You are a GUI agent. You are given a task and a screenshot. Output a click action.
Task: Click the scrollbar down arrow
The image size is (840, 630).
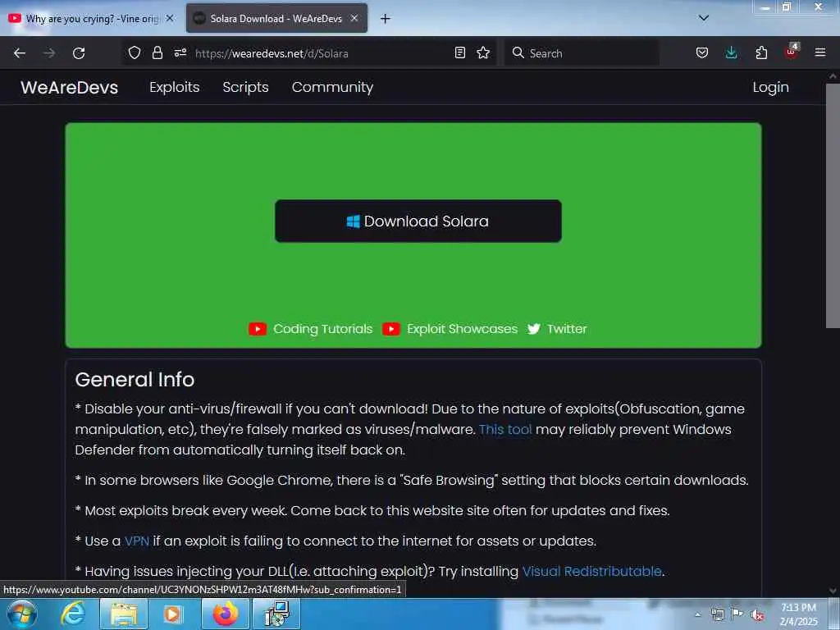(x=833, y=591)
